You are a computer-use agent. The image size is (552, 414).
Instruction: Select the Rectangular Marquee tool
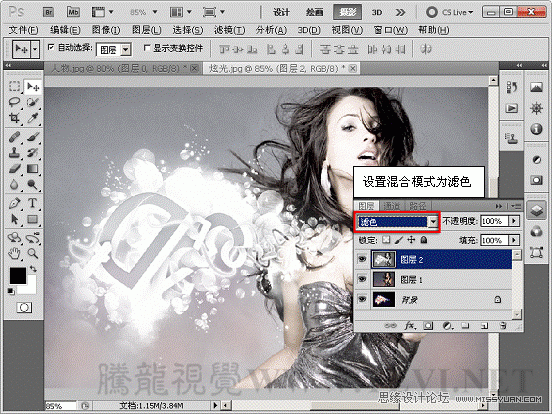14,86
